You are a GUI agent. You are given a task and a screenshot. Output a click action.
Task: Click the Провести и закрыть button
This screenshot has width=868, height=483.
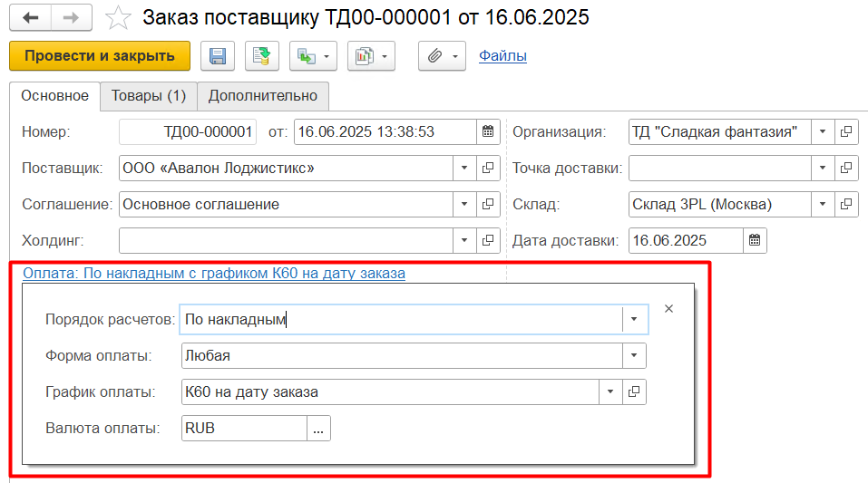(x=100, y=56)
